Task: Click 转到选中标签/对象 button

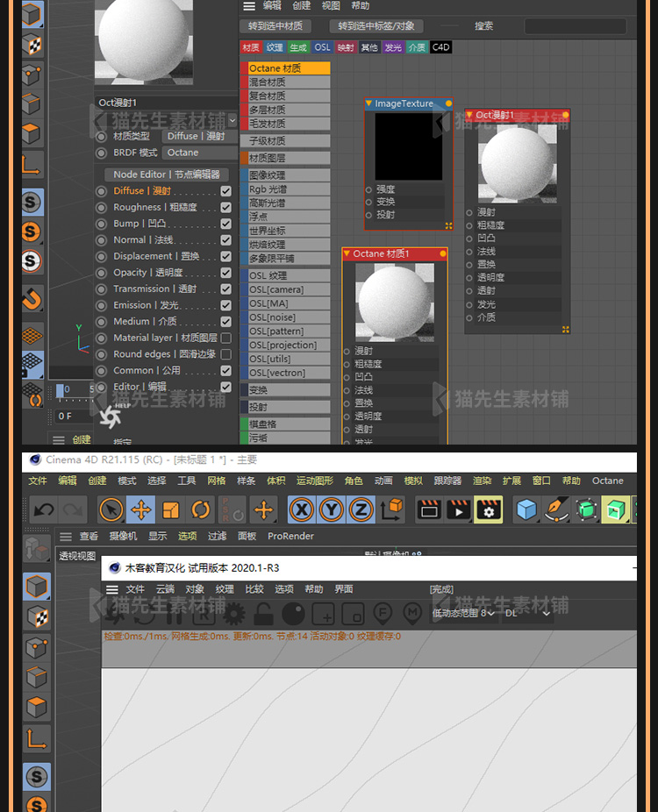Action: [376, 26]
